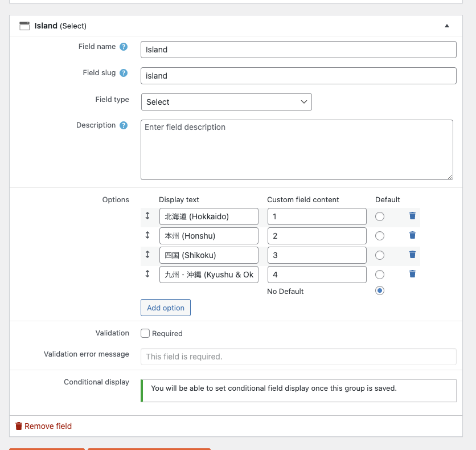This screenshot has width=476, height=450.
Task: Collapse the Island field panel arrow
Action: pos(447,26)
